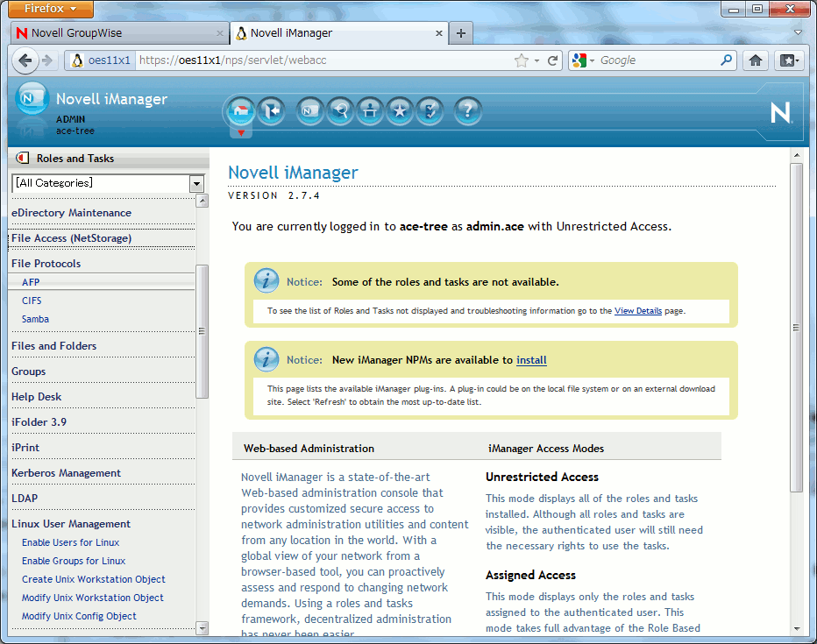Open Create Unix Workstation Object task
Image resolution: width=817 pixels, height=644 pixels.
[93, 579]
